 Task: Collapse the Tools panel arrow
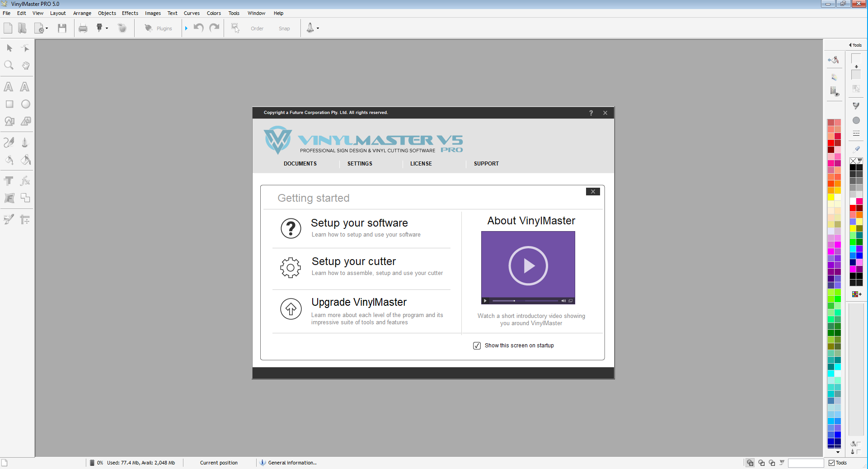coord(850,45)
